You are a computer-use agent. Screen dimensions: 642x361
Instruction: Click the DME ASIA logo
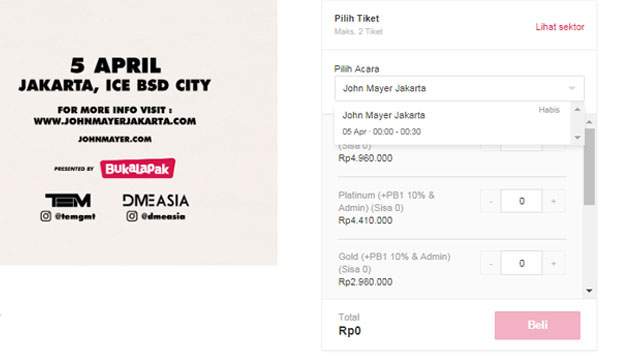coord(156,201)
